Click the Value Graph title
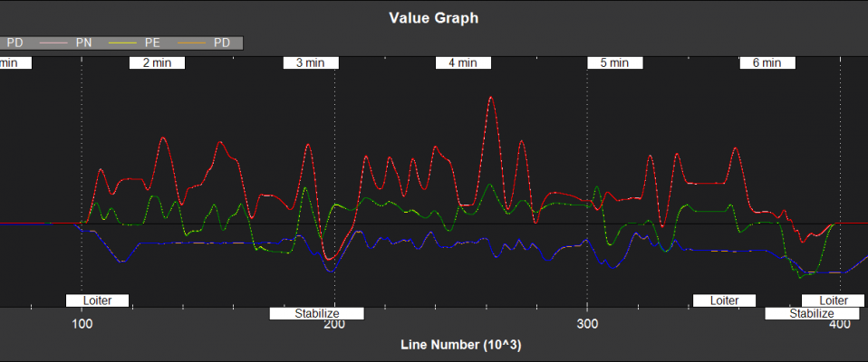 (x=433, y=17)
